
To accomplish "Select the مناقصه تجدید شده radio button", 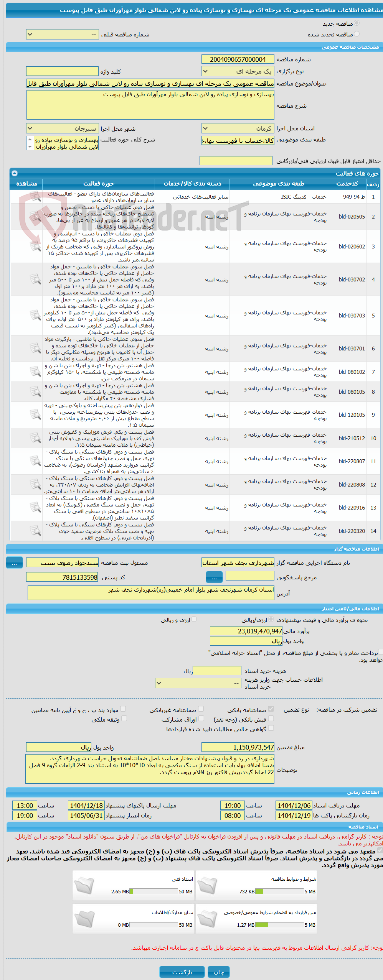I will coord(357,34).
